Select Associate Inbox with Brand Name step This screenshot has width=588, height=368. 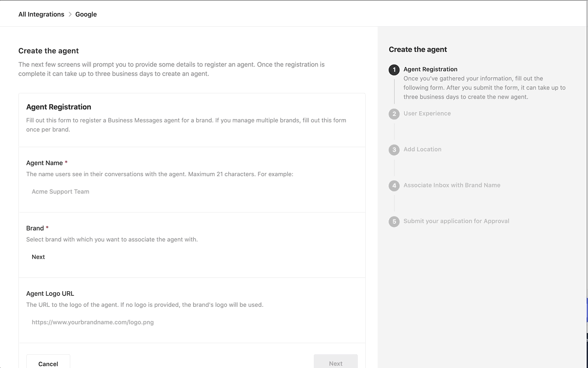452,185
